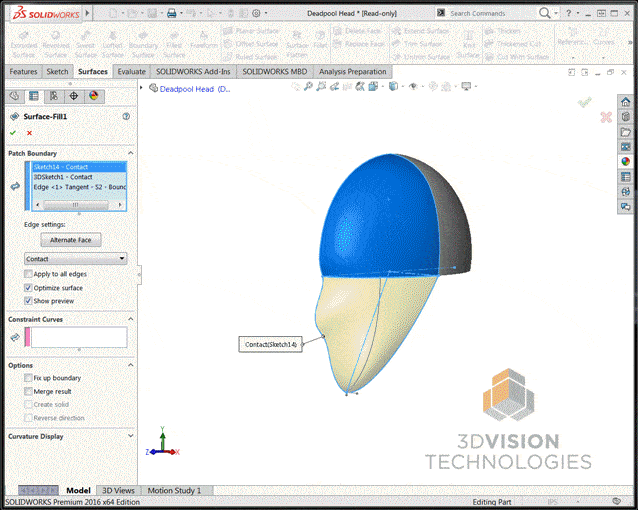Switch to SOLIDWORKS MBD tab

click(275, 72)
